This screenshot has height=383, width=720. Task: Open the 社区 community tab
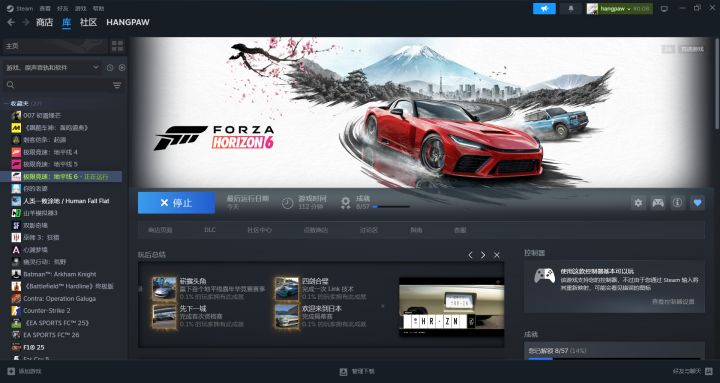[x=88, y=22]
